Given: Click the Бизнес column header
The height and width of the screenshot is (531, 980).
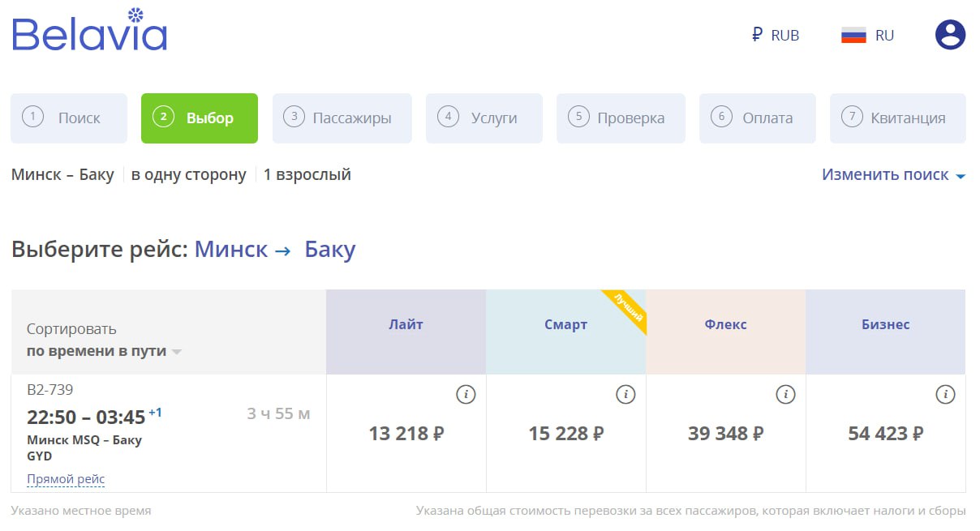Looking at the screenshot, I should [885, 324].
